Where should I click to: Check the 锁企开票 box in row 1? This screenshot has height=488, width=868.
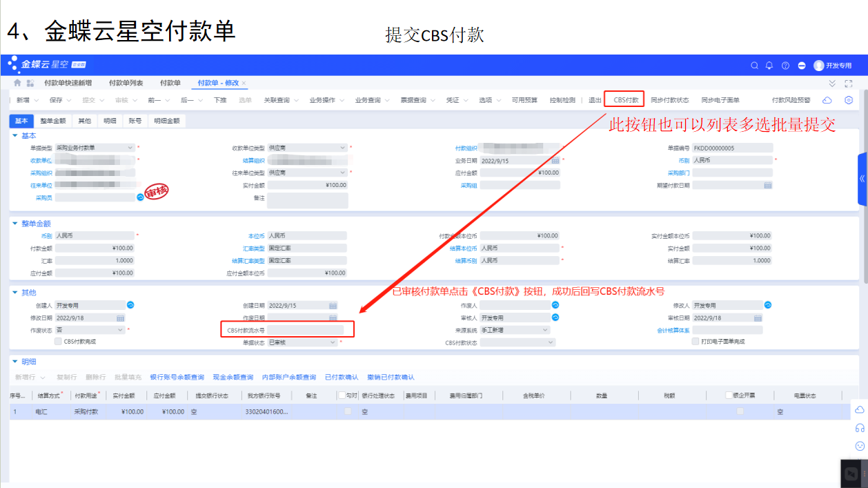[x=740, y=411]
